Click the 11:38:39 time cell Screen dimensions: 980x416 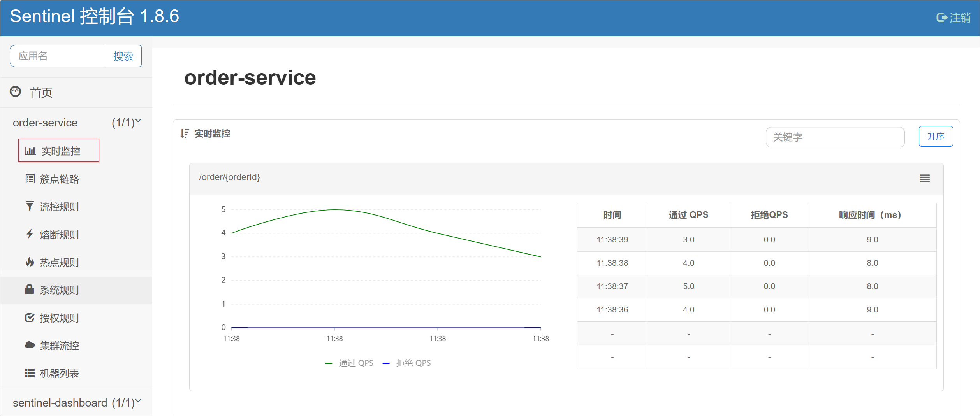tap(612, 240)
